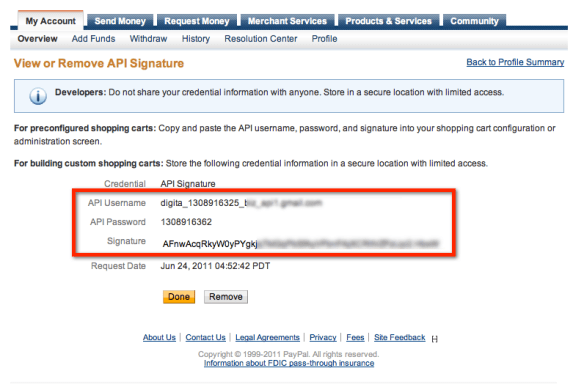Click Remove to delete the API signature
The width and height of the screenshot is (584, 390).
[226, 297]
